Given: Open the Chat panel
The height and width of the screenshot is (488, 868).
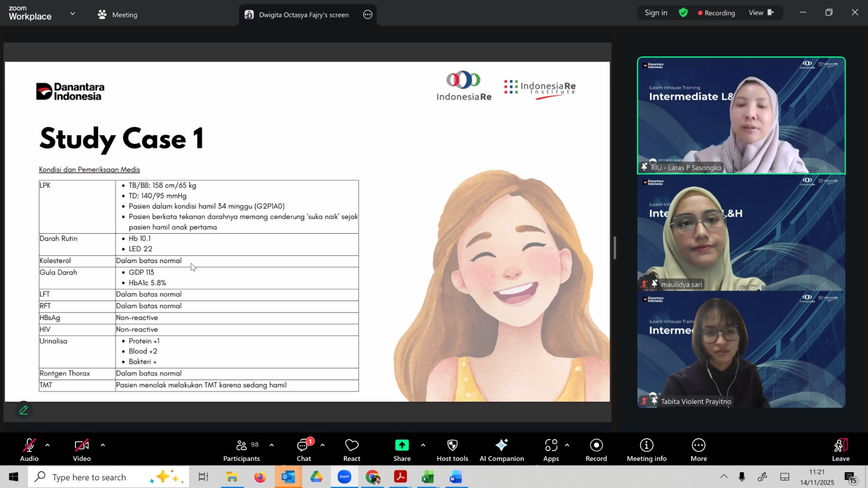Looking at the screenshot, I should pyautogui.click(x=304, y=450).
